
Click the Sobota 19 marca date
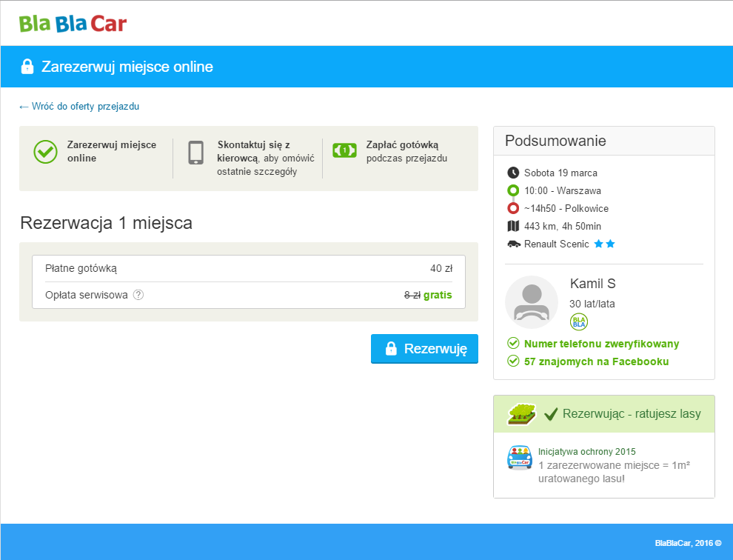point(560,173)
